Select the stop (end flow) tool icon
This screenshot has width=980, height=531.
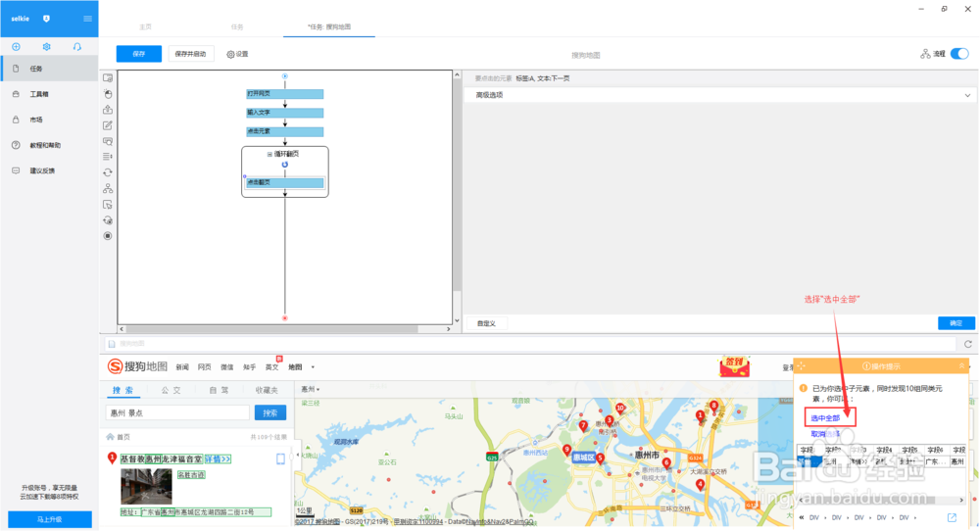point(108,235)
